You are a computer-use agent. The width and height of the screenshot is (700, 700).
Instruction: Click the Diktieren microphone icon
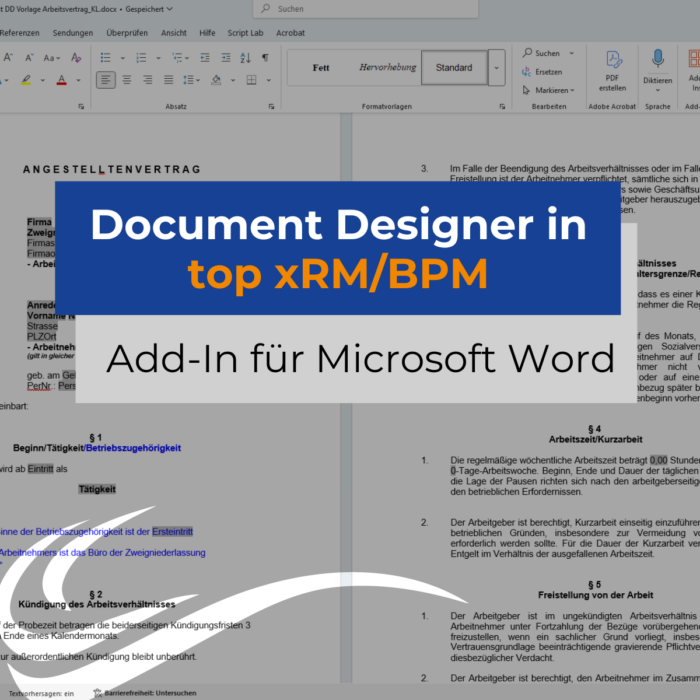[x=658, y=59]
